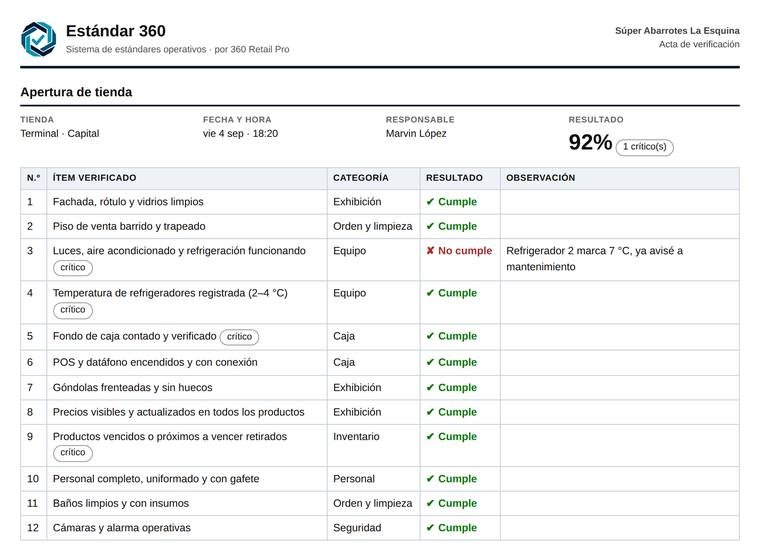Click item 'Productos vencidos o próximos a vencer retirados'
Viewport: 760px width, 549px height.
[x=170, y=437]
